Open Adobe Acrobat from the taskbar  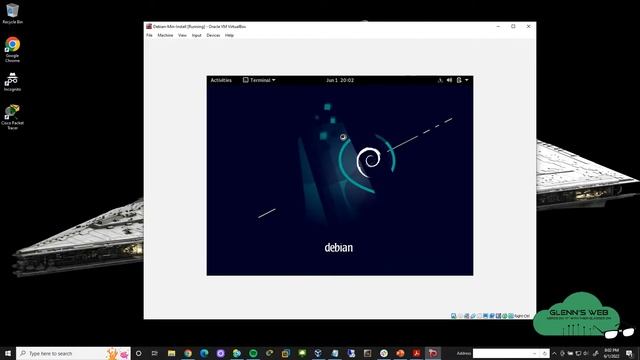pos(416,353)
